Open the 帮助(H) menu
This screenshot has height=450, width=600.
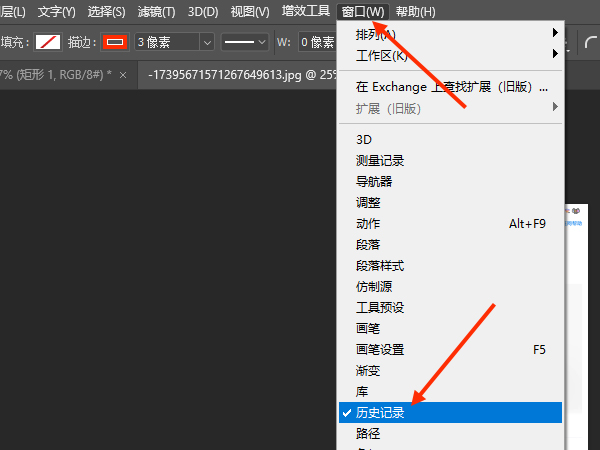point(415,12)
